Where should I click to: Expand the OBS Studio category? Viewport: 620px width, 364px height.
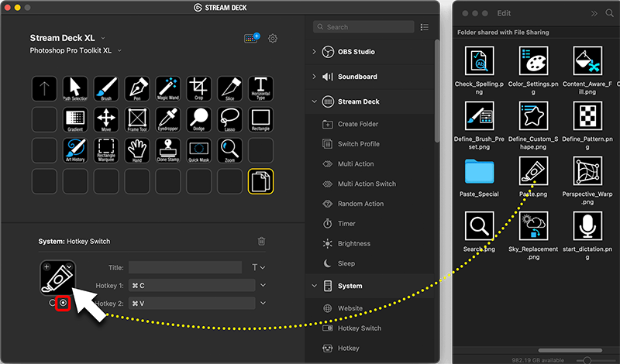coord(314,52)
